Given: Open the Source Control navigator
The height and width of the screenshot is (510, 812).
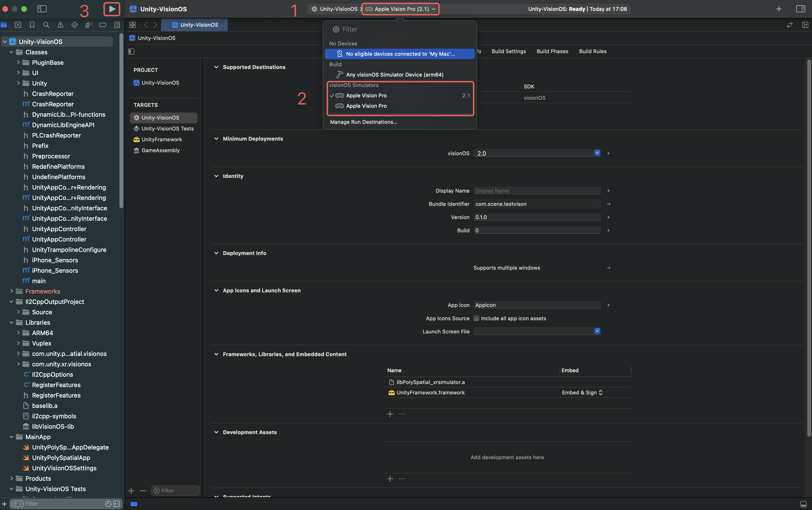Looking at the screenshot, I should [x=18, y=25].
